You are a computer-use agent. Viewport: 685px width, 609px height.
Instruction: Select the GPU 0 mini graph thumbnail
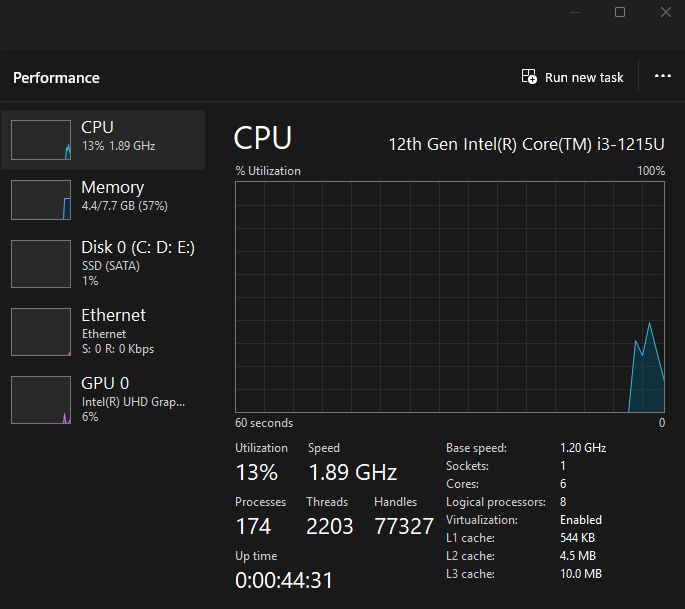tap(41, 400)
